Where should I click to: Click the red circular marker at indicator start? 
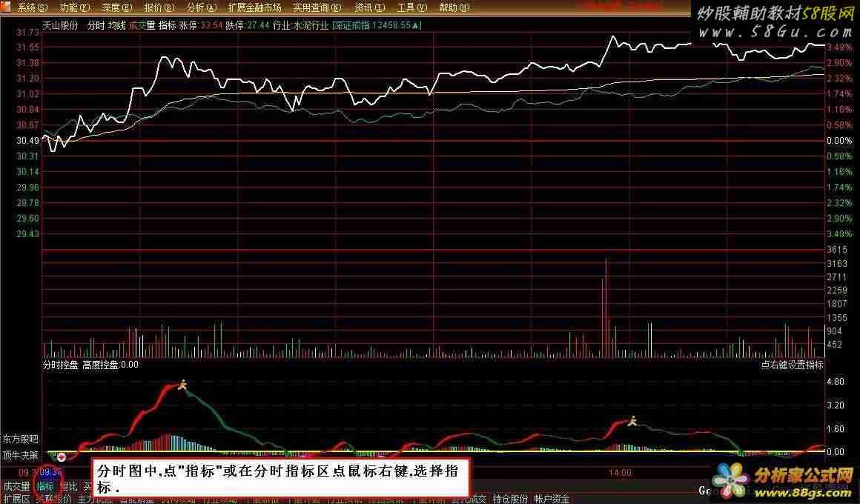[x=62, y=457]
